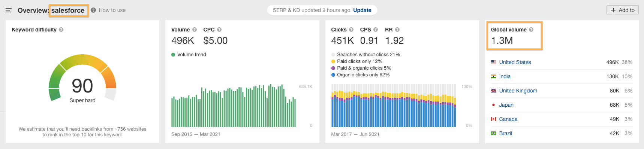644x149 pixels.
Task: Open the Japan country link
Action: pyautogui.click(x=506, y=105)
